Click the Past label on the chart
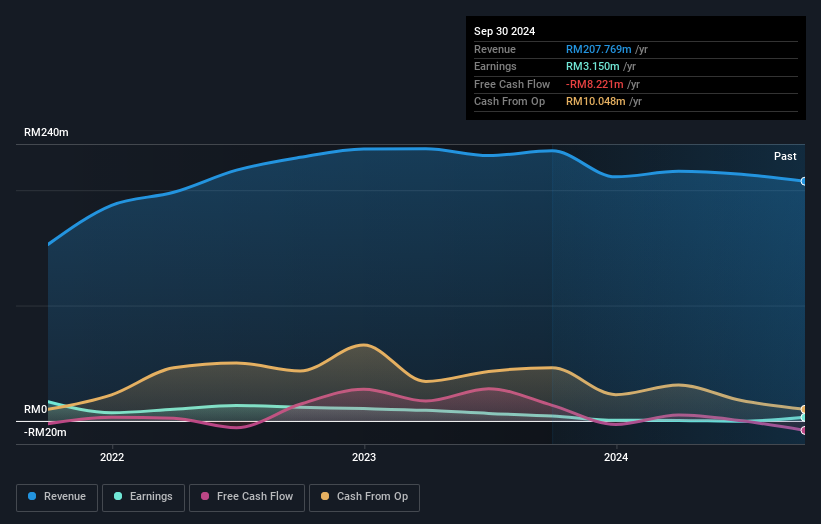This screenshot has height=524, width=821. click(x=785, y=156)
